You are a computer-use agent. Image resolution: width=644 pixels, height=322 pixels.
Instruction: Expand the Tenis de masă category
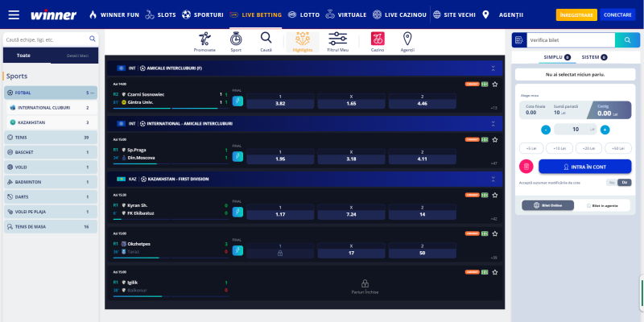(51, 227)
